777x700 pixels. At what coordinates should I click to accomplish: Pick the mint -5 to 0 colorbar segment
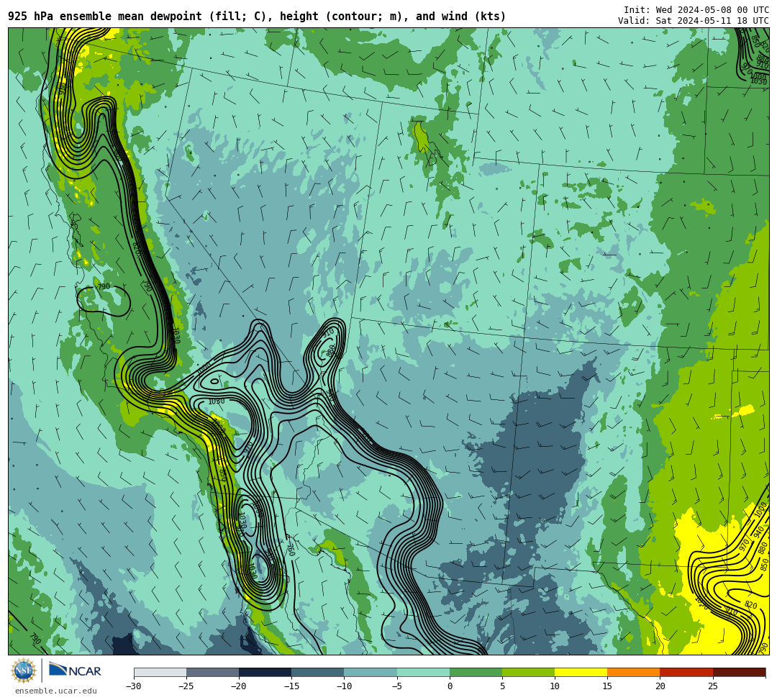point(423,672)
